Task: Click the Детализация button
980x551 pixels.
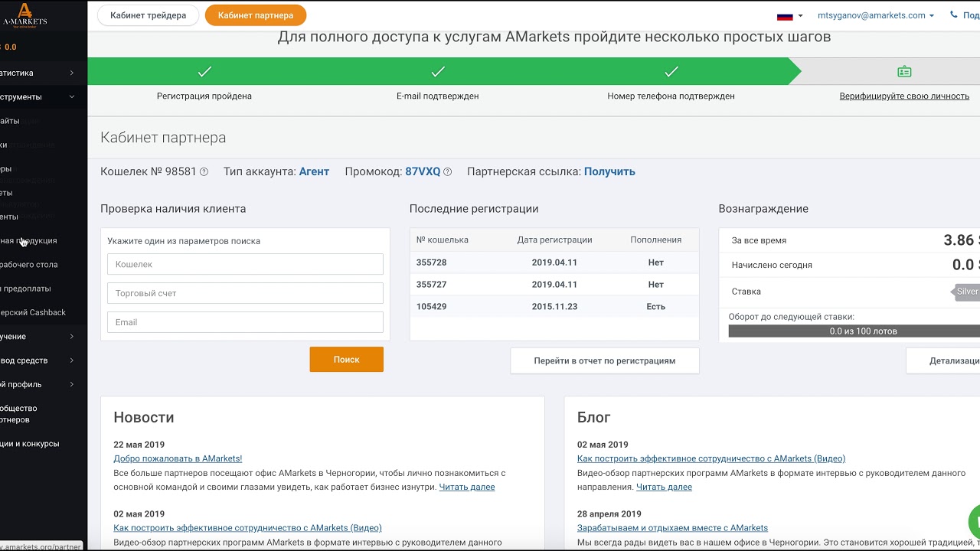Action: tap(943, 360)
